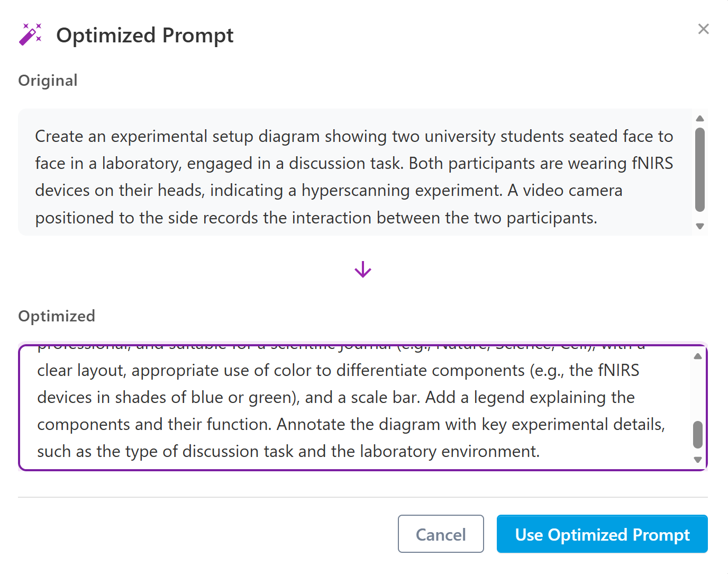This screenshot has width=728, height=574.
Task: Click the magic wand icon beside the title
Action: click(30, 34)
